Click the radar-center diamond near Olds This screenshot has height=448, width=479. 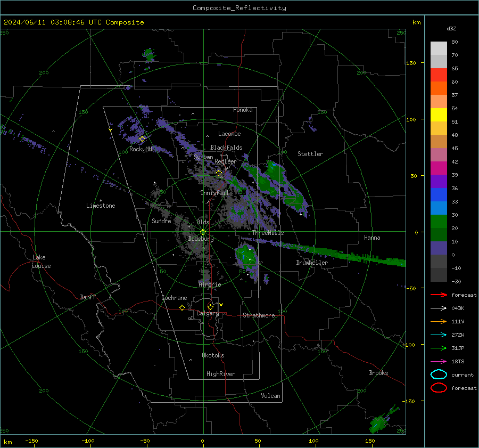pos(203,232)
